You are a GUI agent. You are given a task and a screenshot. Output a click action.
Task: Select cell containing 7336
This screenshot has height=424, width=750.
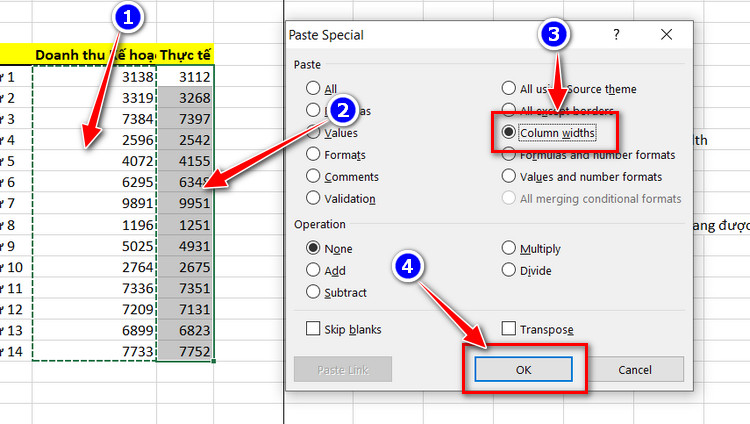click(x=94, y=288)
